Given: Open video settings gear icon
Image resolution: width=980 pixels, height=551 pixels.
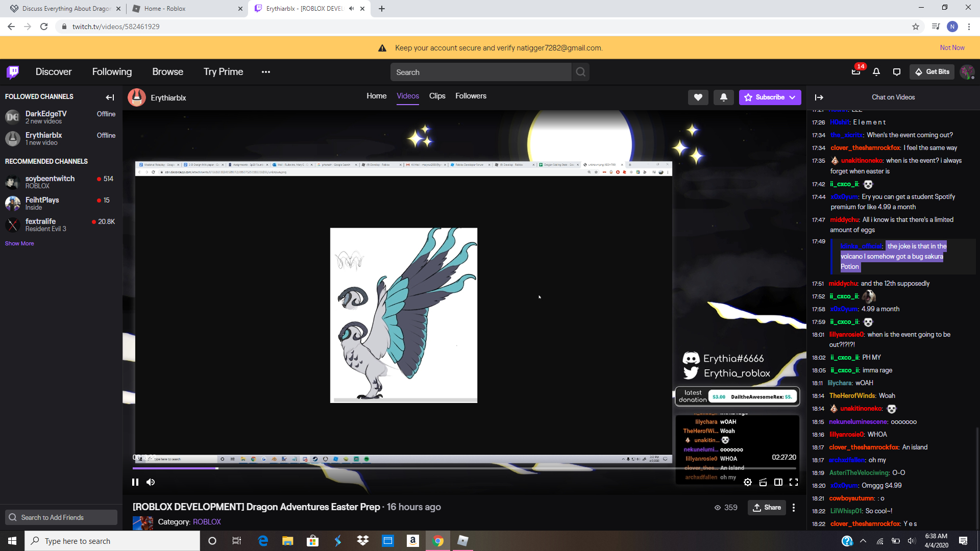Looking at the screenshot, I should click(x=748, y=482).
